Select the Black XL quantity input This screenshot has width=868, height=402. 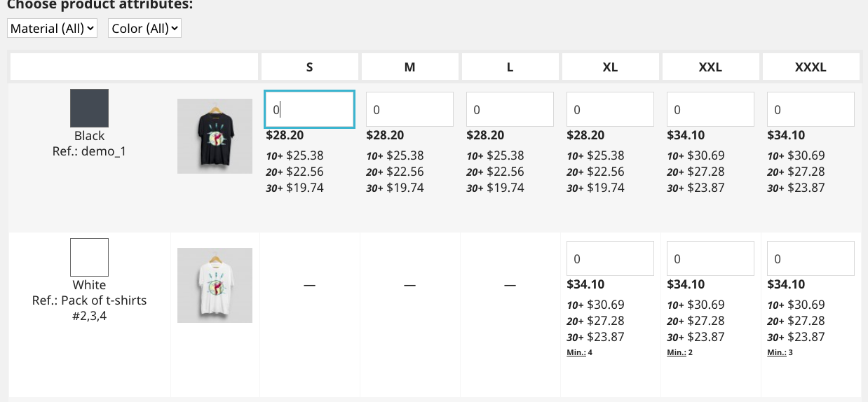610,110
